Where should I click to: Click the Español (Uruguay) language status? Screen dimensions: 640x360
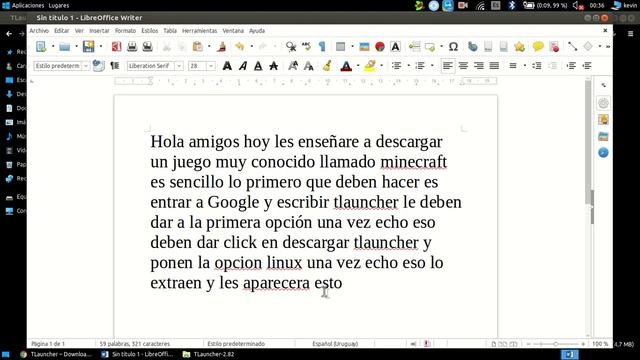click(335, 344)
